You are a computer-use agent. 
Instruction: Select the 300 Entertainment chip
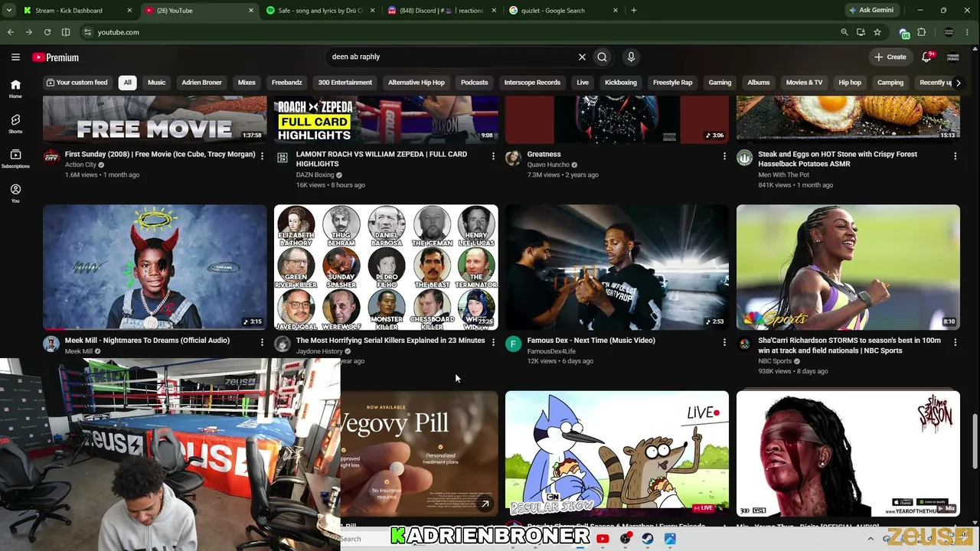pos(345,83)
